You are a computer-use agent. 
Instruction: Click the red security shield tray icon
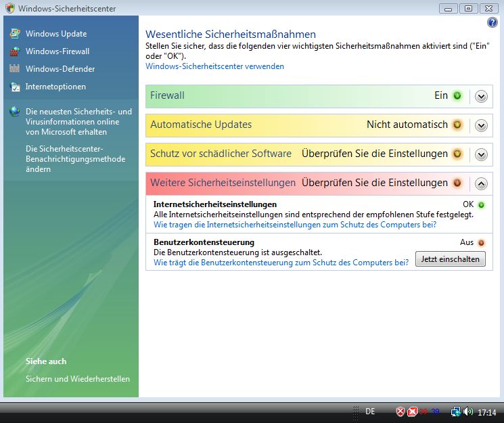tap(400, 411)
